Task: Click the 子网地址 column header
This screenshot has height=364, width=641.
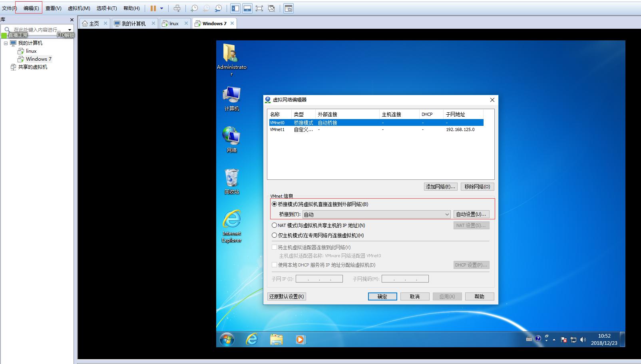Action: click(463, 114)
